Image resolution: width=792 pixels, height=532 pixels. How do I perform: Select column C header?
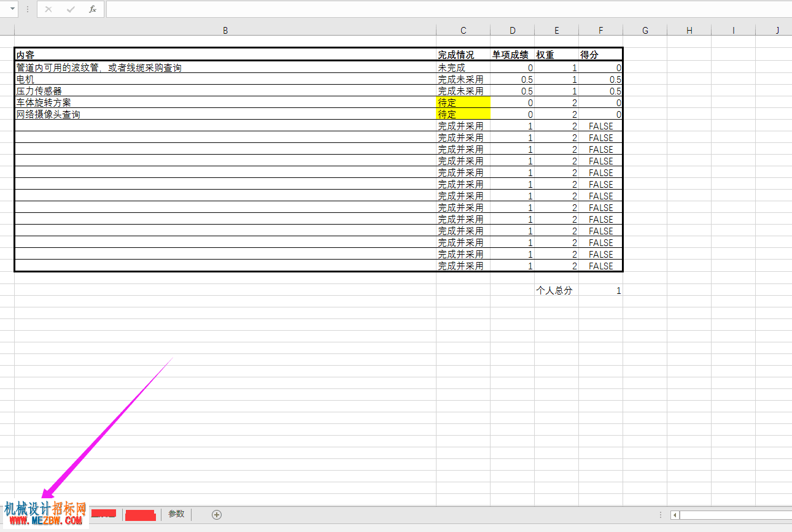(463, 30)
